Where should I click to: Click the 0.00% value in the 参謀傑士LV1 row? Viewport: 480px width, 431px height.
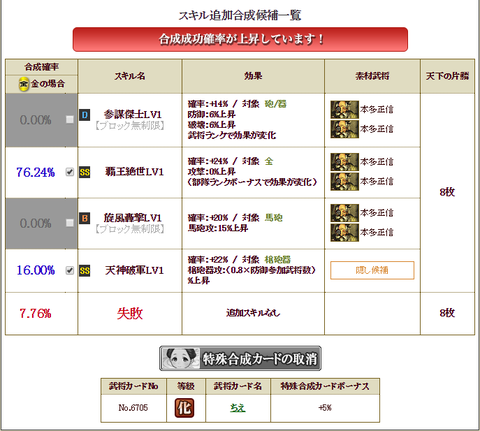(35, 120)
